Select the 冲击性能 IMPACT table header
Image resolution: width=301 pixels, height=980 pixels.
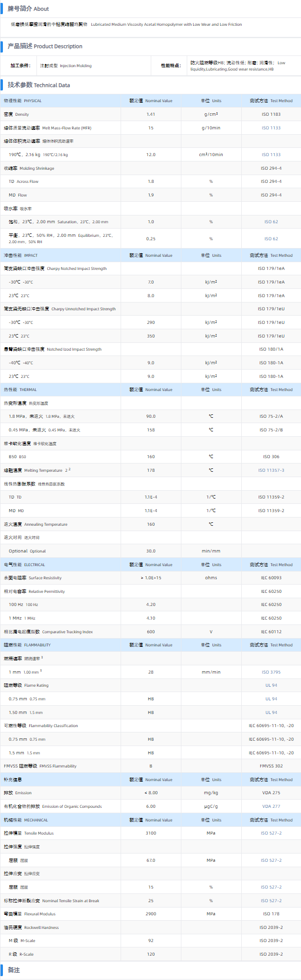(21, 255)
